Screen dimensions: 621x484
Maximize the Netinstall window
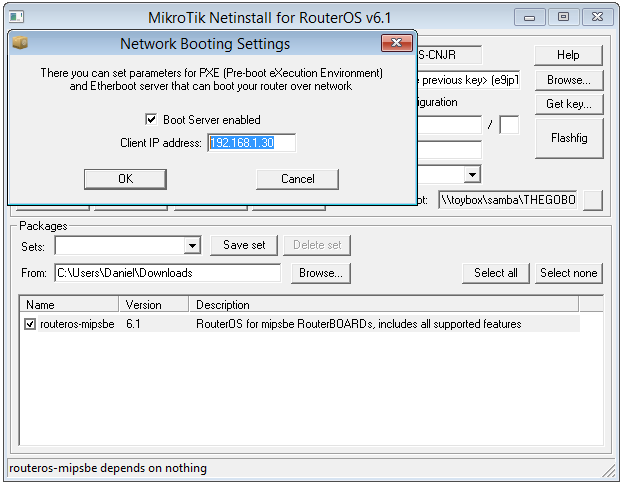click(563, 17)
